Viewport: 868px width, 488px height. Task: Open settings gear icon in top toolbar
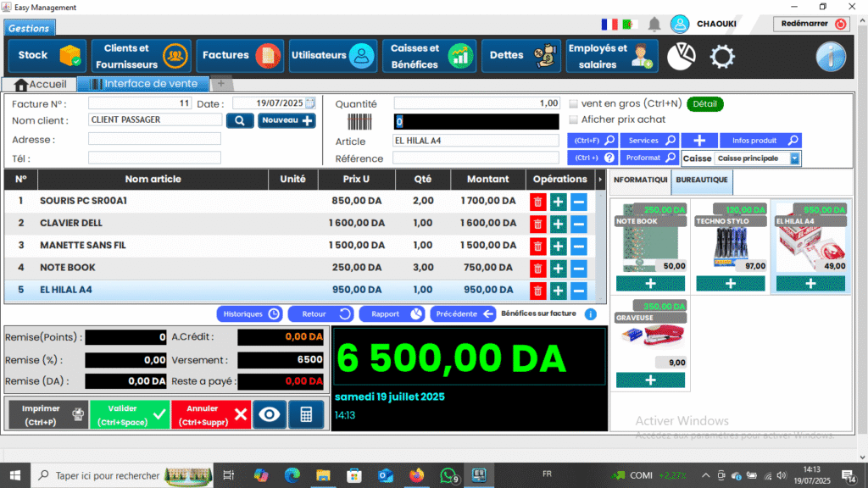tap(721, 56)
